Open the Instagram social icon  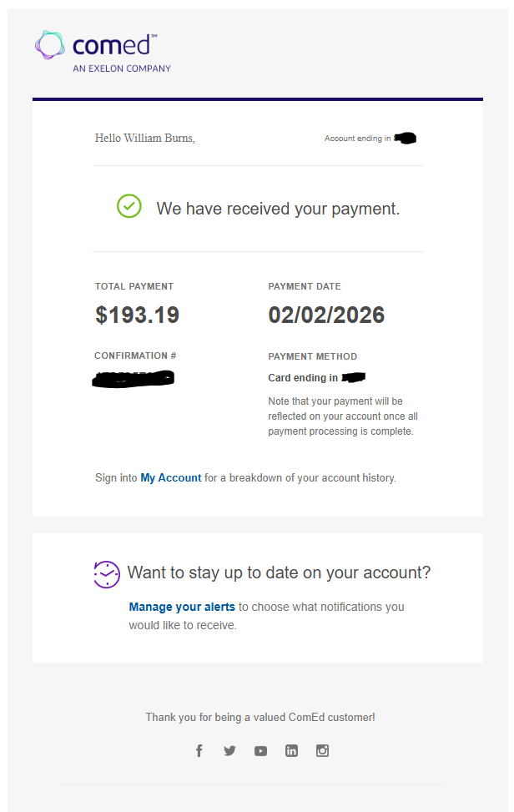[x=322, y=750]
